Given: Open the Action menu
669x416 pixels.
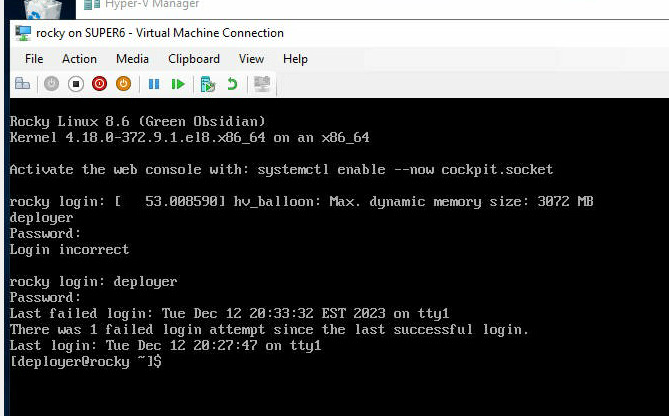Looking at the screenshot, I should click(80, 59).
